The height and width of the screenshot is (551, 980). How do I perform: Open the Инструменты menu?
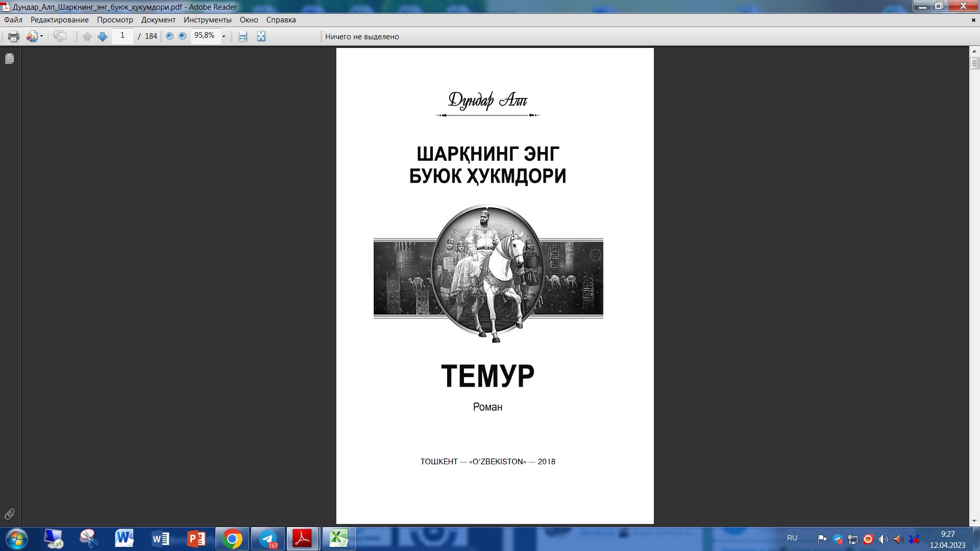point(208,20)
